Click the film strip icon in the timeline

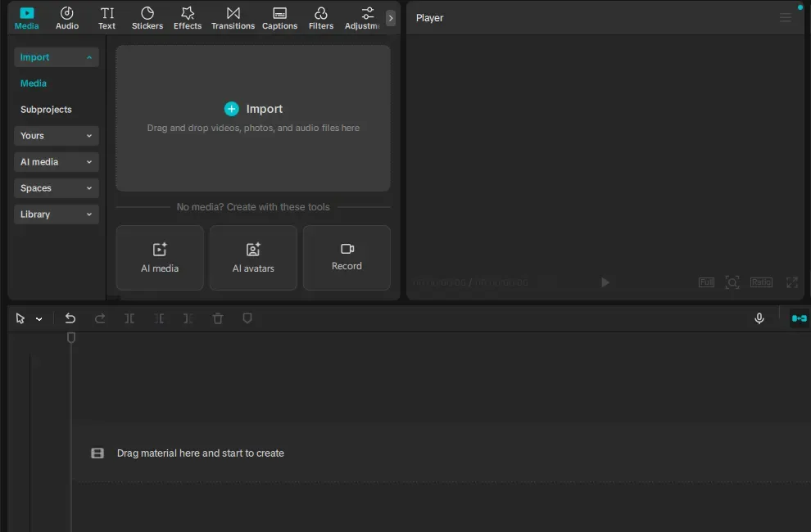click(97, 453)
